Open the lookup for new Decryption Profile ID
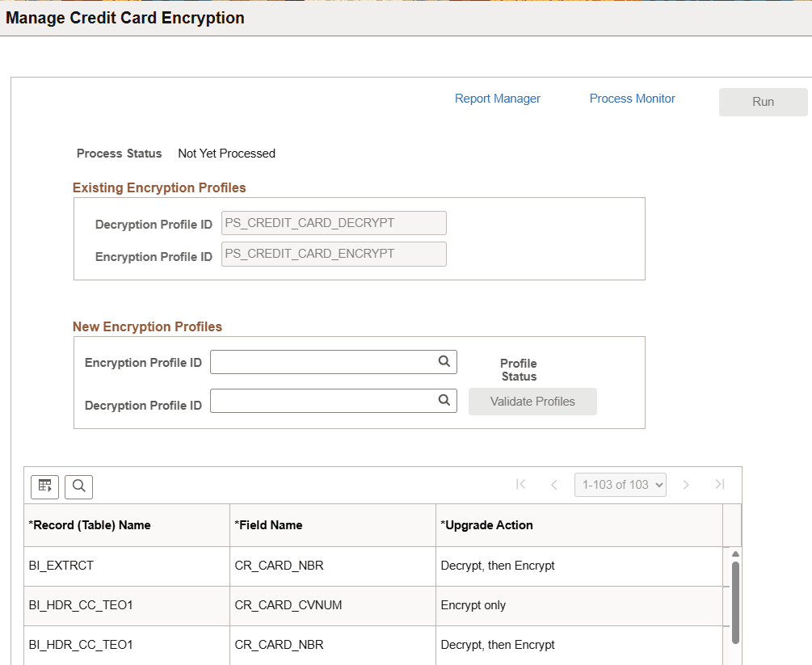Viewport: 812px width, 665px height. [x=444, y=400]
